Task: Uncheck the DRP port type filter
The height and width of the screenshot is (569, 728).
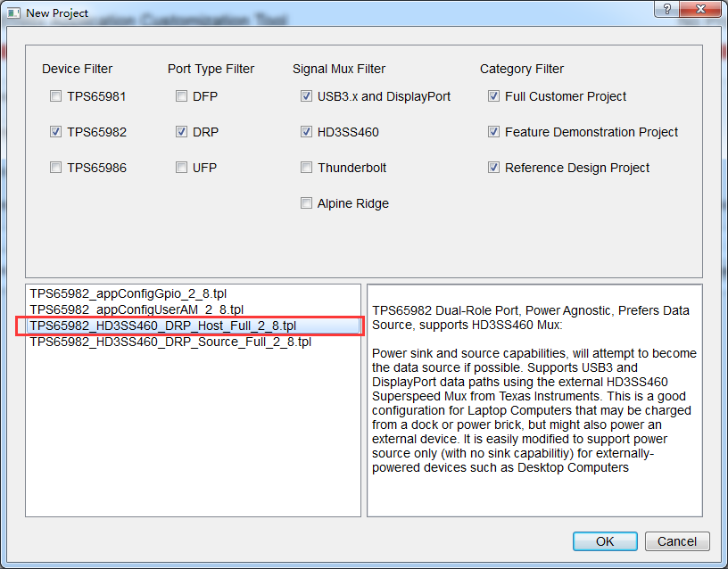Action: 181,132
